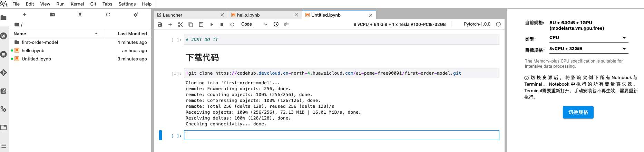Viewport: 644px width, 152px height.
Task: Open the 目标规格 dropdown showing 8vCPU + 32GiB
Action: [x=588, y=49]
